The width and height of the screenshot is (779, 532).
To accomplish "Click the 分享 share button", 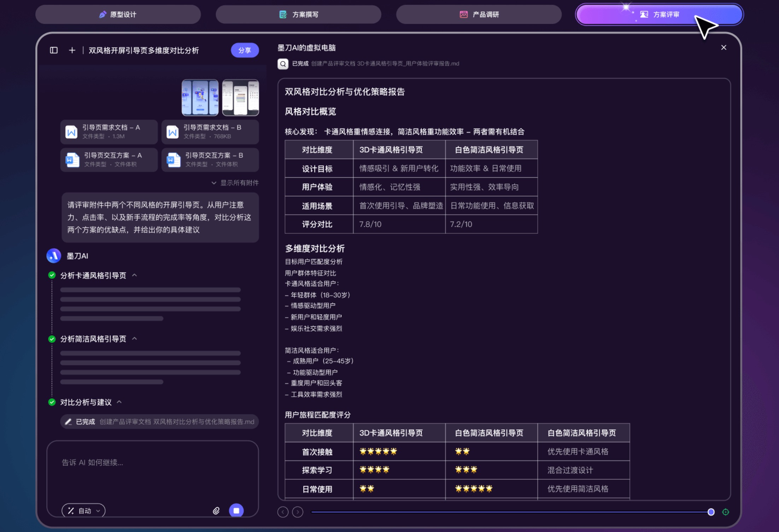I will pyautogui.click(x=244, y=50).
